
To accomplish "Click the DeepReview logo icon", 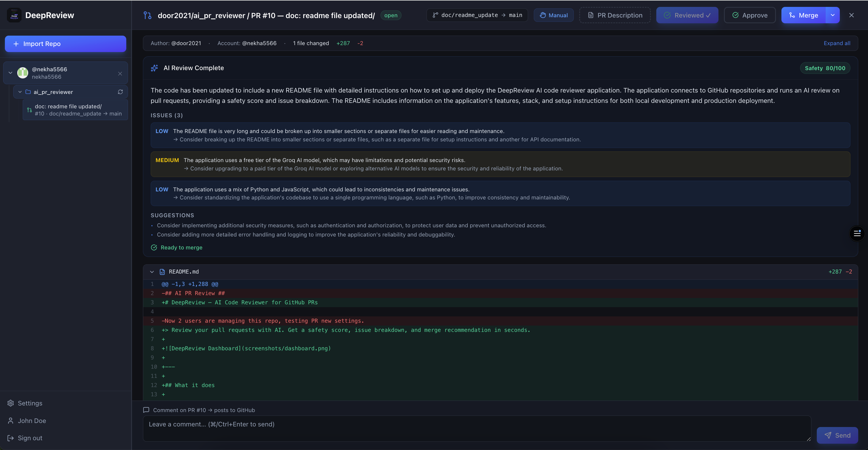I will (14, 15).
